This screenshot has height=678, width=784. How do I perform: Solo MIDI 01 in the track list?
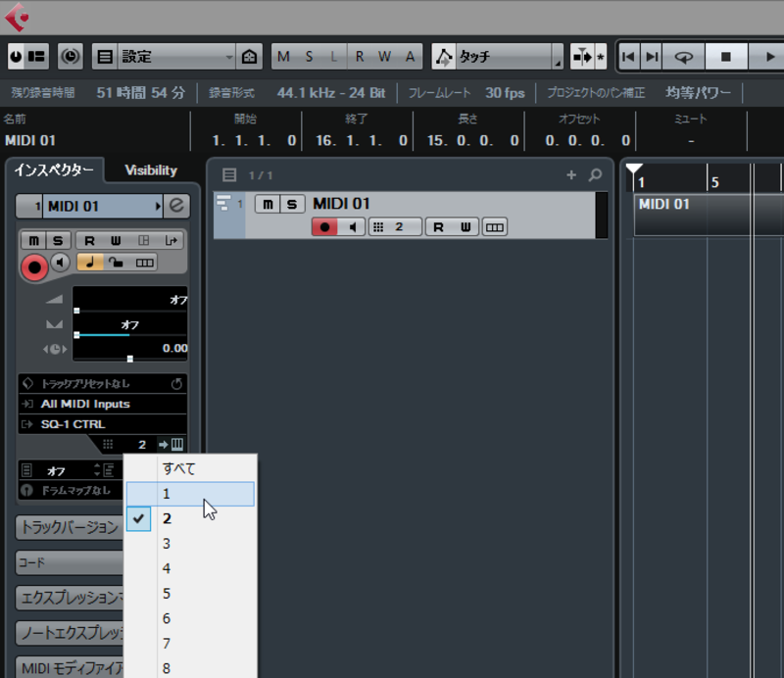click(x=292, y=204)
